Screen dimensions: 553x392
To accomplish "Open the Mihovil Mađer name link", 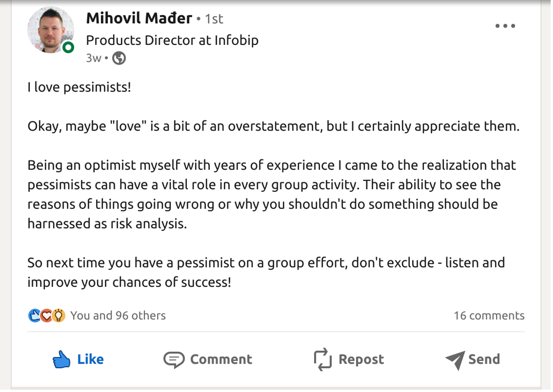I will point(139,18).
